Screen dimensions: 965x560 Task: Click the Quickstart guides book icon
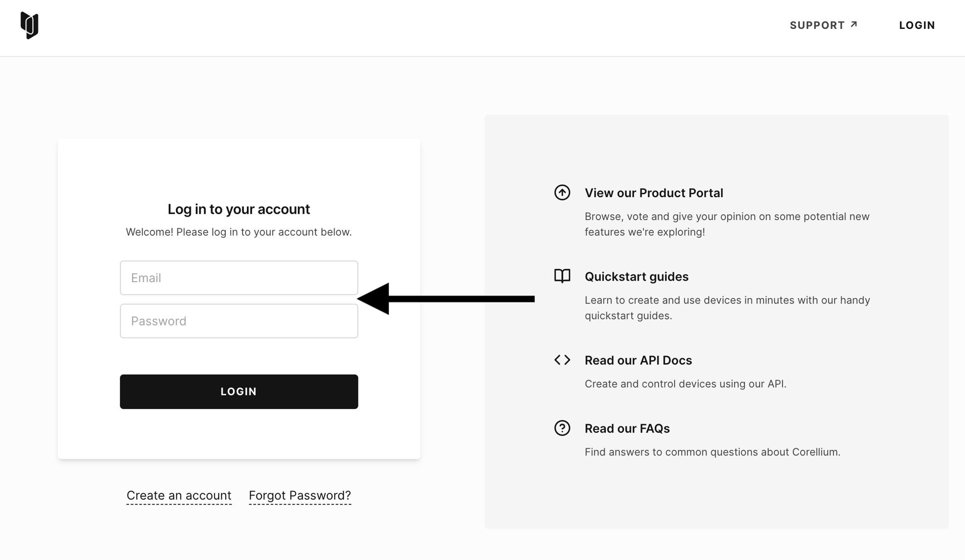[x=562, y=276]
